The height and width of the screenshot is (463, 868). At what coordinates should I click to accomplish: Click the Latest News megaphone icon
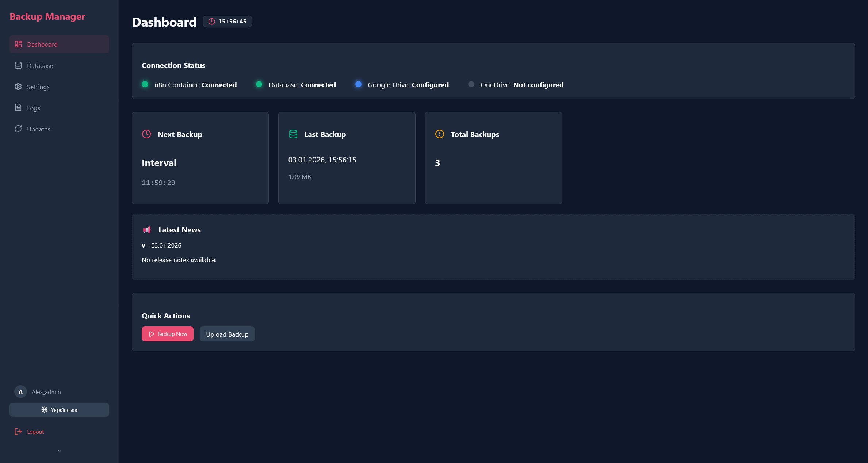[147, 230]
